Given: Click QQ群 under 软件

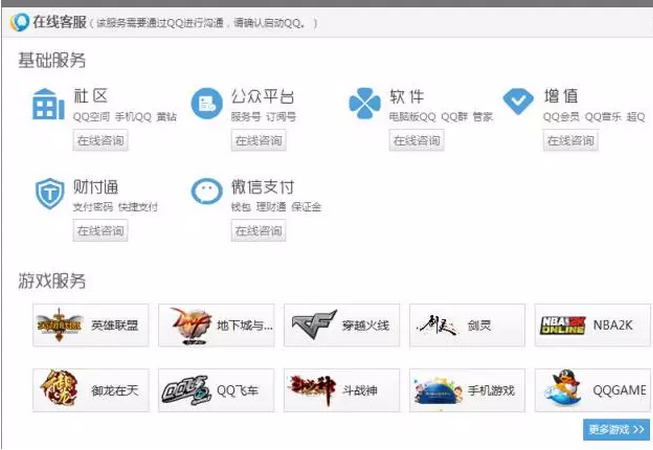Looking at the screenshot, I should tap(454, 117).
